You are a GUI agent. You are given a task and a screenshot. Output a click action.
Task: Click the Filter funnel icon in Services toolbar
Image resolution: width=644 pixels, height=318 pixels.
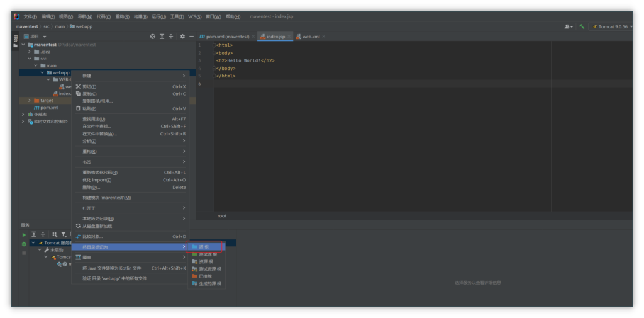tap(64, 234)
